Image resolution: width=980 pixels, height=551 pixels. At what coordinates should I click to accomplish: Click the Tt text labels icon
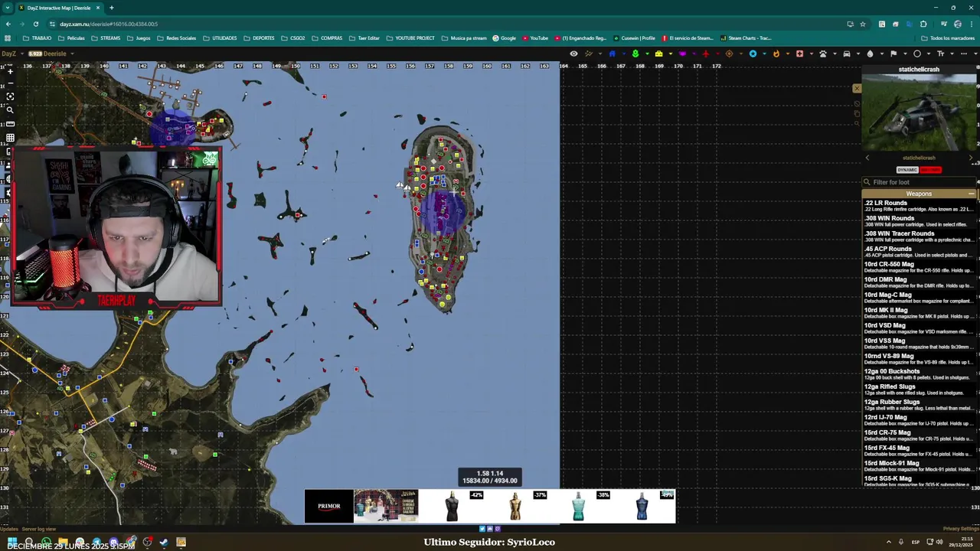pos(941,54)
